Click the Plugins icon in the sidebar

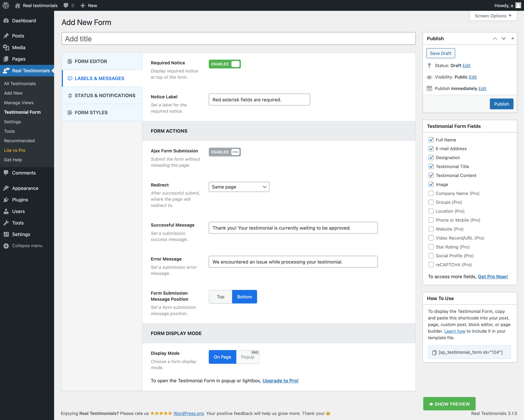click(6, 200)
